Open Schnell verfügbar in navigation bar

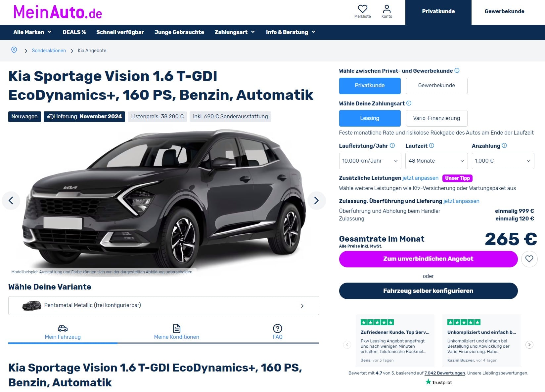coord(120,32)
